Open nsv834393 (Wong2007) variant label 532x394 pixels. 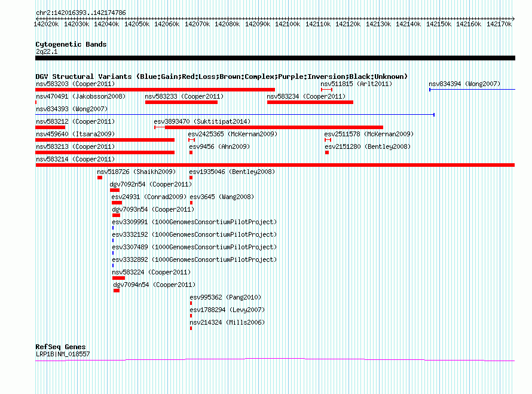72,109
